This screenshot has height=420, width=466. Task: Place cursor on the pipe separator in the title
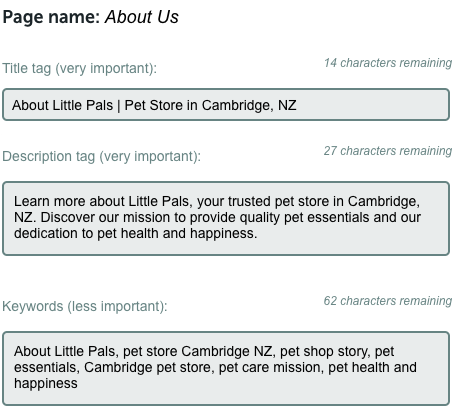coord(119,106)
